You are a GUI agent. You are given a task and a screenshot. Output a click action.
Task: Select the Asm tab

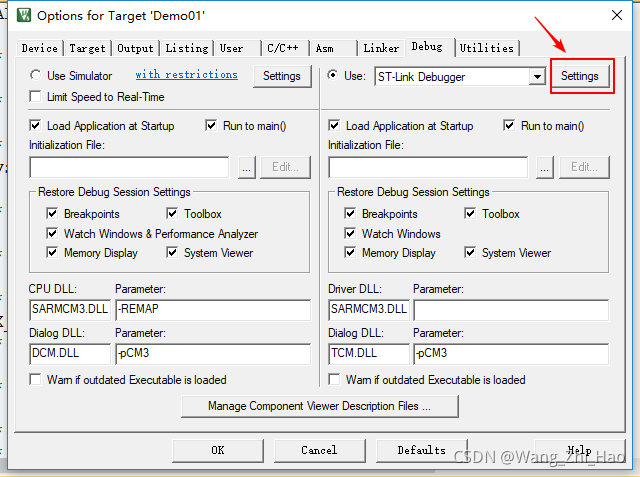pyautogui.click(x=333, y=48)
